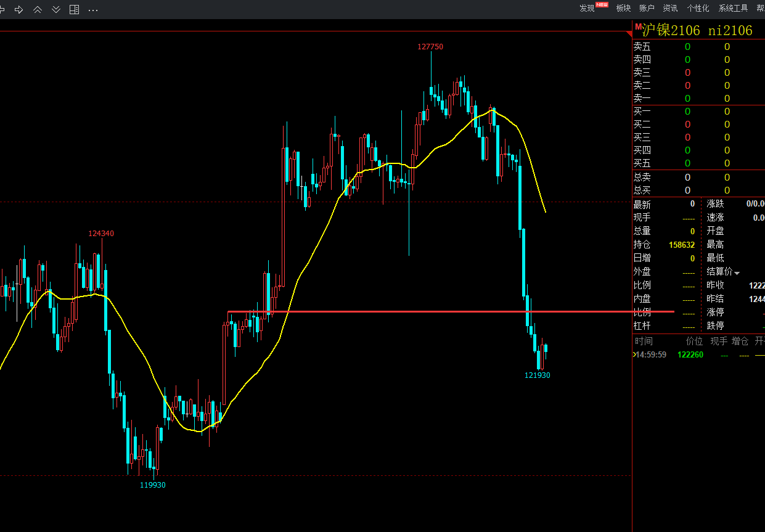Click the back arrow icon at far left
The image size is (765, 532).
coord(2,9)
